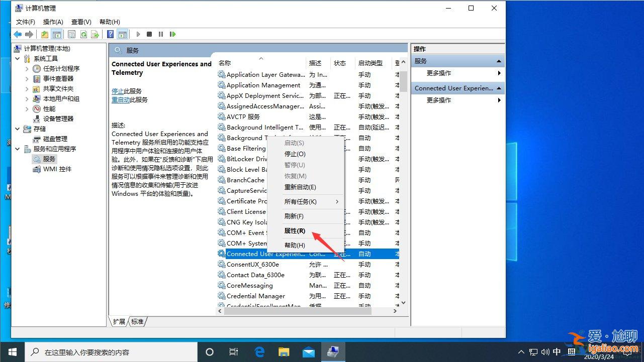This screenshot has height=362, width=644.
Task: Click the 停止此服务 link
Action: pyautogui.click(x=127, y=91)
